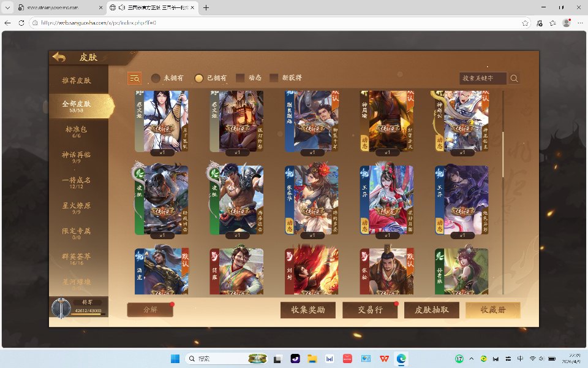Expand the browser tab list dropdown arrow
The width and height of the screenshot is (588, 368).
(7, 8)
